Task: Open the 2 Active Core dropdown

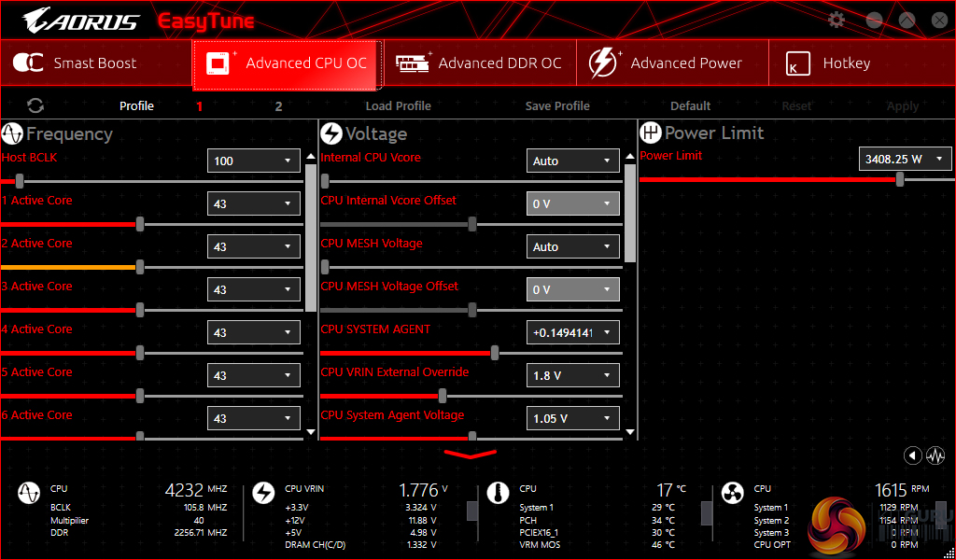Action: 254,246
